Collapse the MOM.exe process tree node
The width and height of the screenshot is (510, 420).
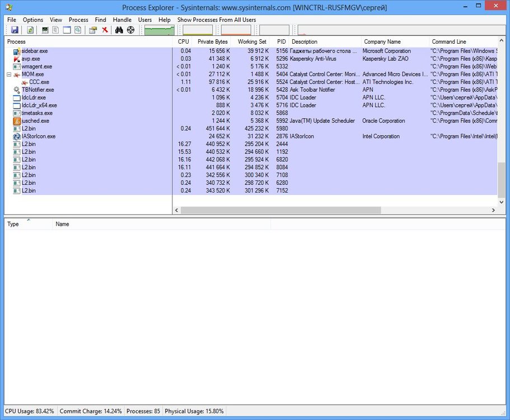click(9, 74)
